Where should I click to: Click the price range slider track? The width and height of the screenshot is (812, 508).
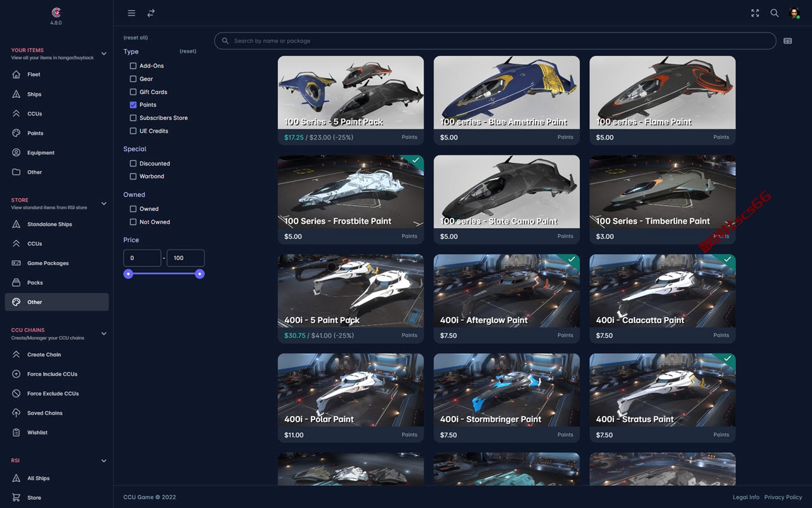[x=164, y=274]
